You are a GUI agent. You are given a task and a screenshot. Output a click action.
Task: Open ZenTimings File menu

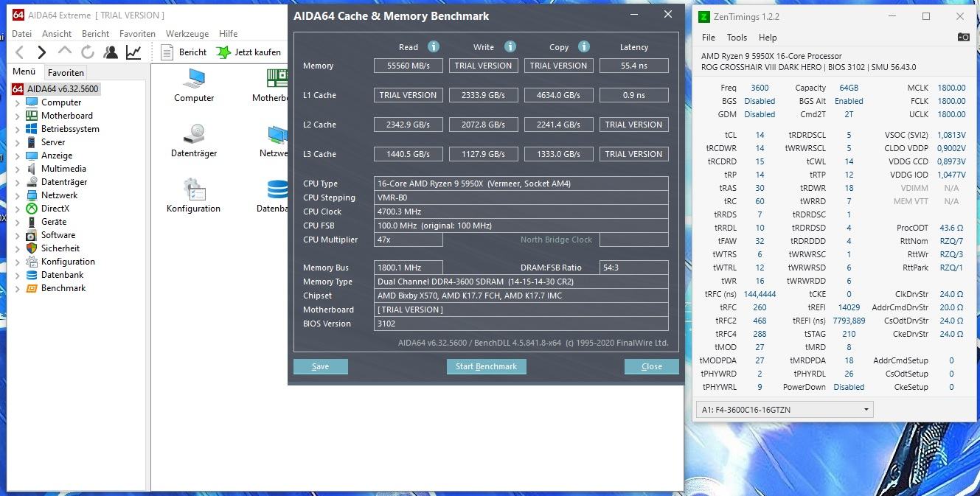709,38
